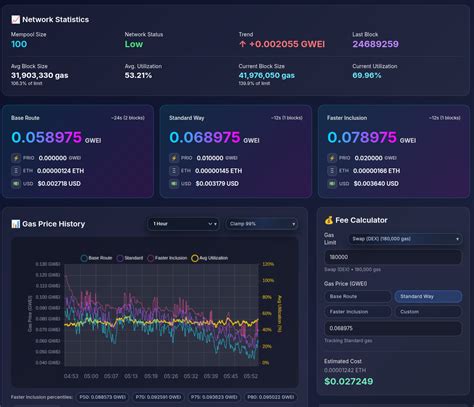Click the ETH icon in Standard Way card
The height and width of the screenshot is (407, 474).
tap(174, 171)
